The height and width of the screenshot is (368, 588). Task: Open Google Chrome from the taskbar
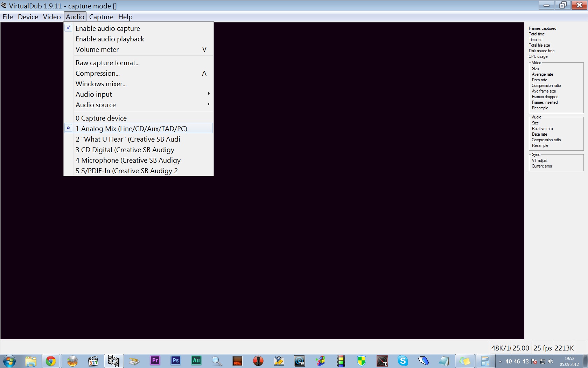[51, 361]
